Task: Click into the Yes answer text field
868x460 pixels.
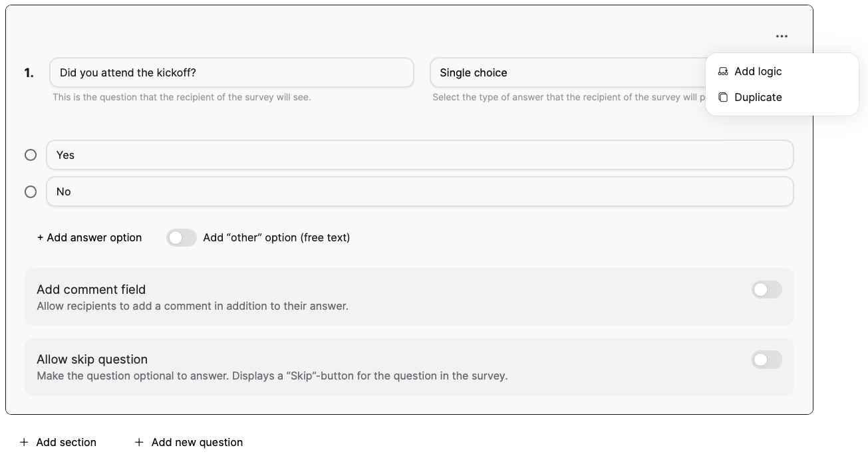Action: tap(419, 155)
